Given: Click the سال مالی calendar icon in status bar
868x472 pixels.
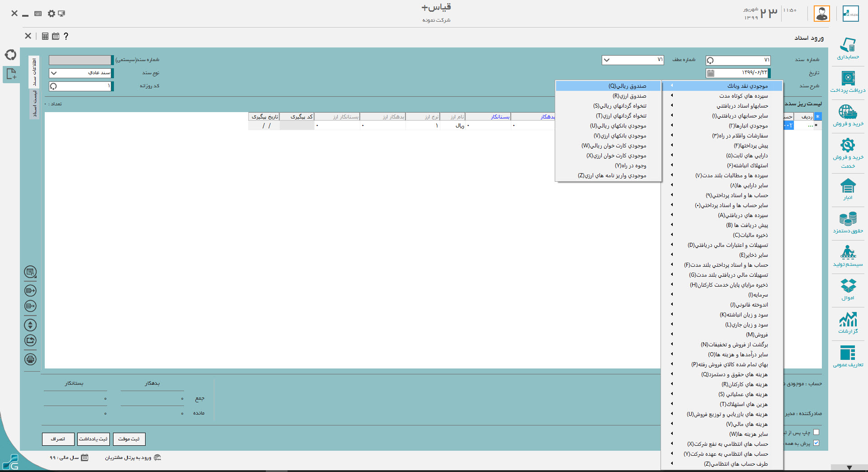Looking at the screenshot, I should [85, 458].
